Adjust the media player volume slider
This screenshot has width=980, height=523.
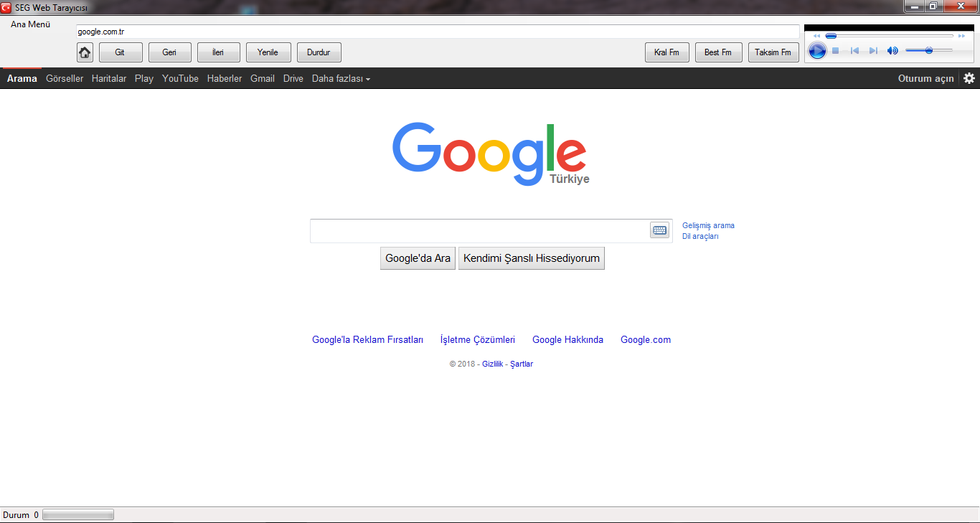point(929,50)
